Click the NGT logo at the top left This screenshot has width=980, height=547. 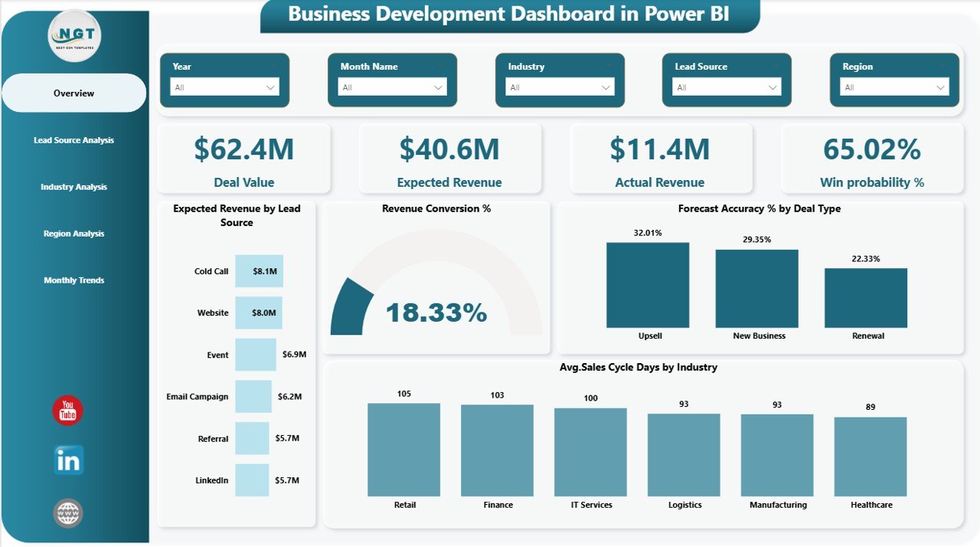[x=74, y=35]
